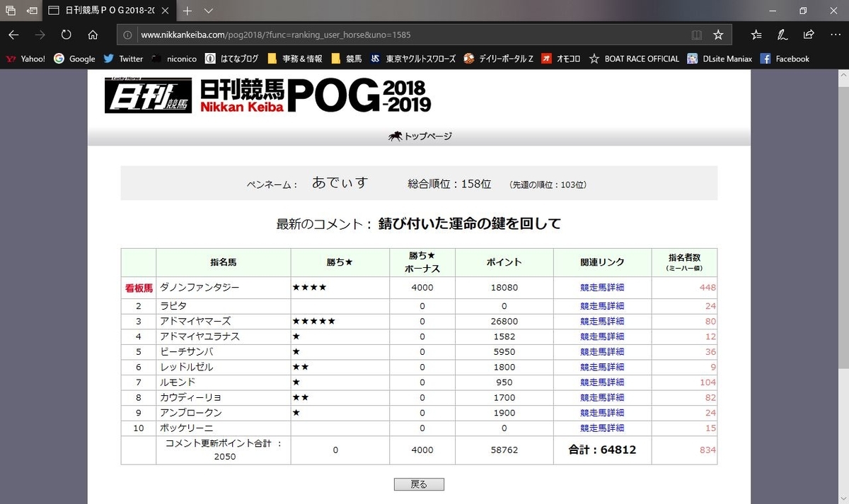This screenshot has height=504, width=849.
Task: Click the 18080 points cell
Action: 504,287
